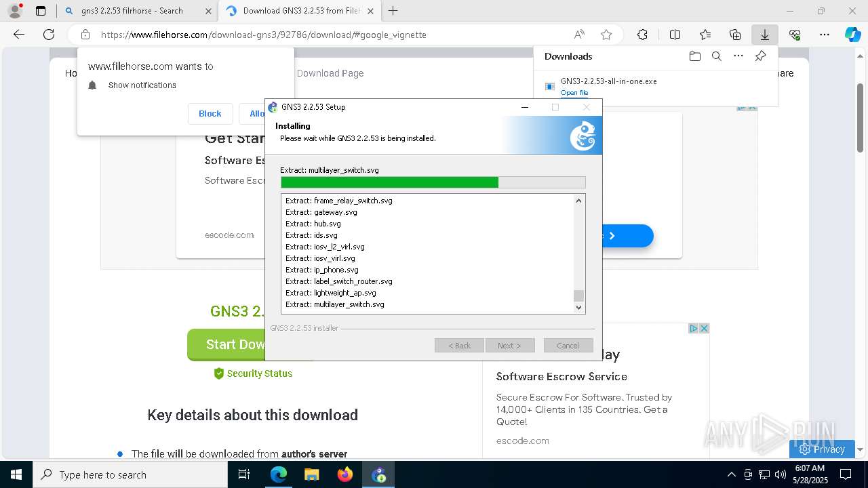This screenshot has width=868, height=488.
Task: Open the split screen icon
Action: 675,35
